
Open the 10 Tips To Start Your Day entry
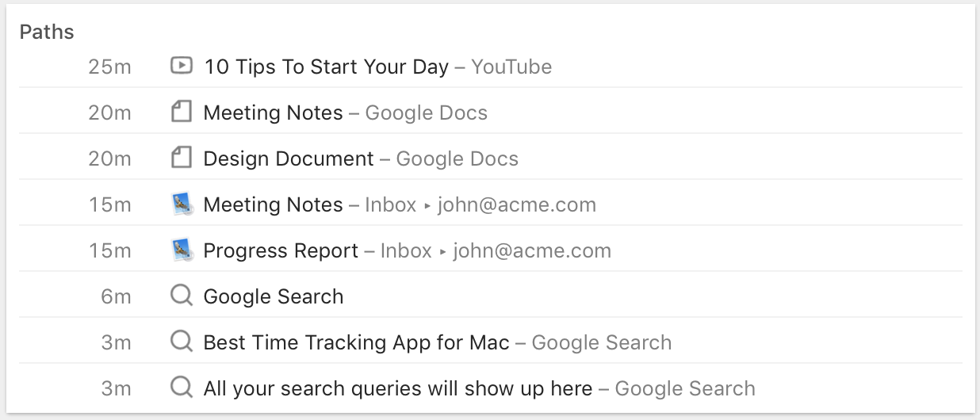click(326, 67)
